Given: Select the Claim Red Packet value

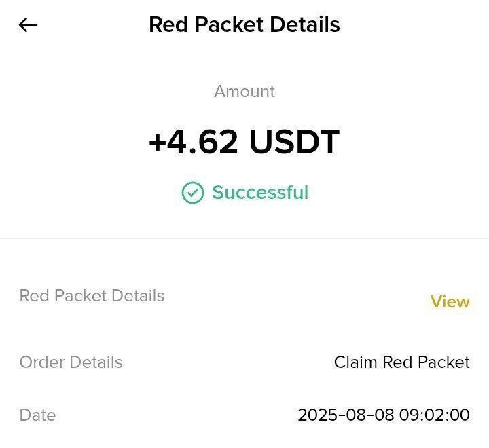Looking at the screenshot, I should (401, 362).
